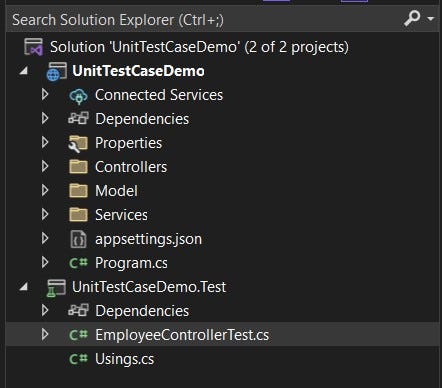442x388 pixels.
Task: Click the appsettings.json file icon
Action: point(78,239)
